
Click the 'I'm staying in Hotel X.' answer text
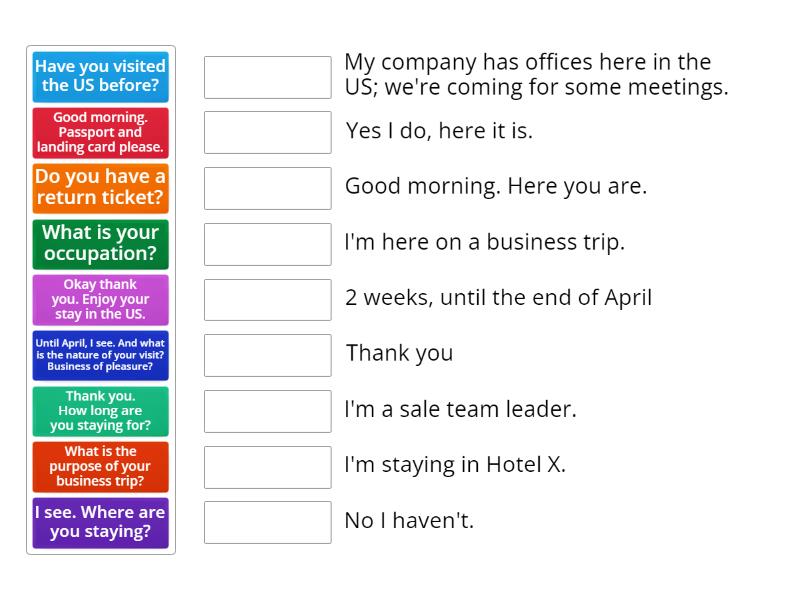click(x=455, y=465)
